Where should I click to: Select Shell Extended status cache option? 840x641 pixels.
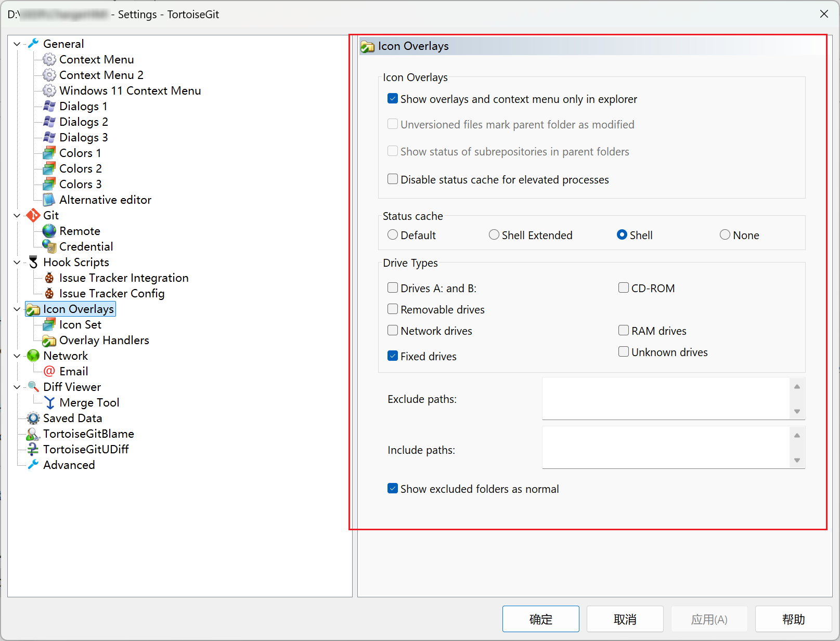click(494, 235)
